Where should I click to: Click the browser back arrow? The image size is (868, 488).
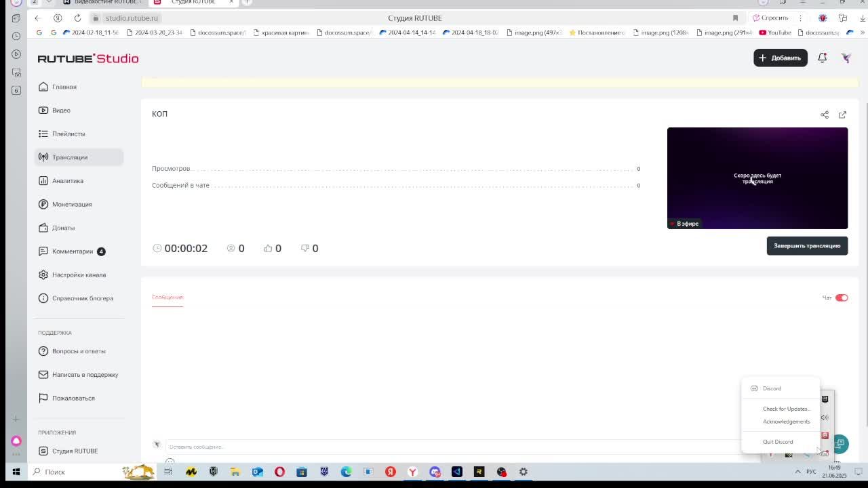pyautogui.click(x=37, y=18)
